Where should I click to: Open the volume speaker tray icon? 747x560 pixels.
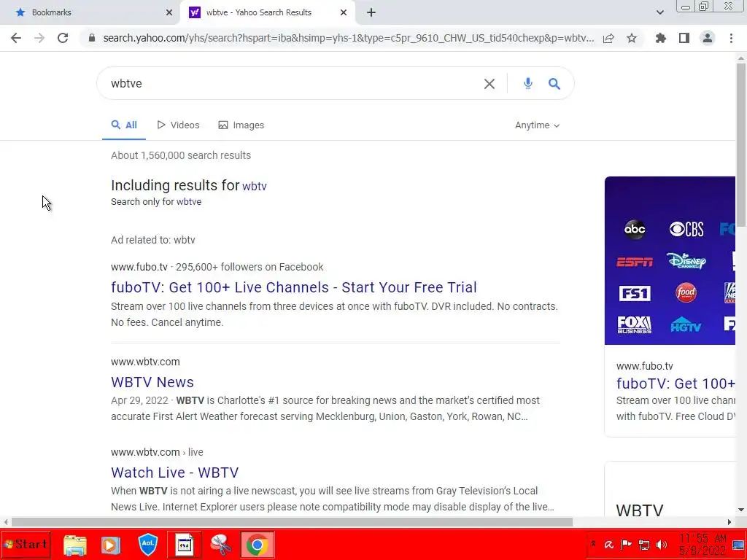point(661,544)
